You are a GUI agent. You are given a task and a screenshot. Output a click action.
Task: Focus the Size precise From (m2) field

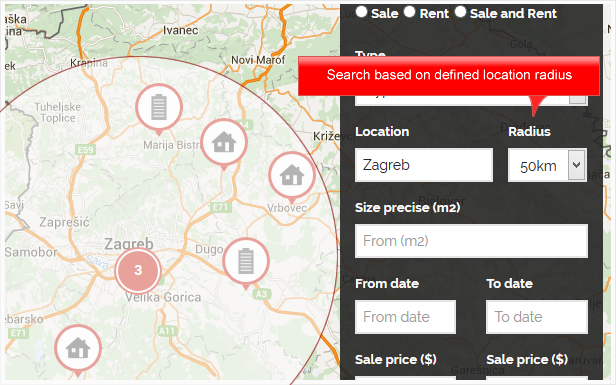tap(471, 241)
